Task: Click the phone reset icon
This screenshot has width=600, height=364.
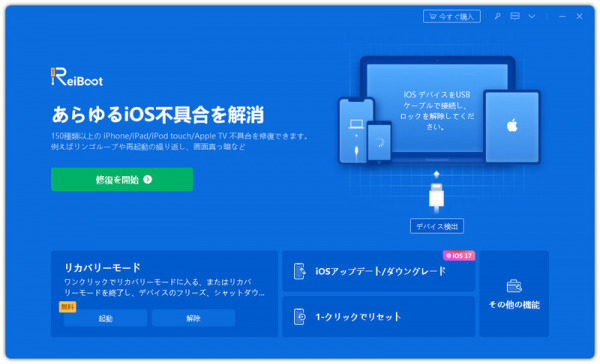Action: tap(300, 317)
